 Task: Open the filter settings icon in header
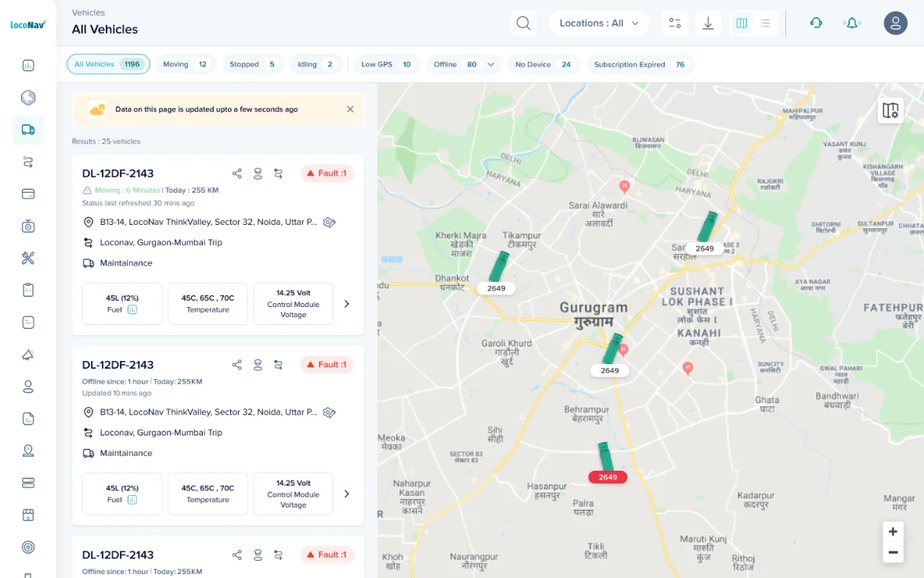(675, 23)
